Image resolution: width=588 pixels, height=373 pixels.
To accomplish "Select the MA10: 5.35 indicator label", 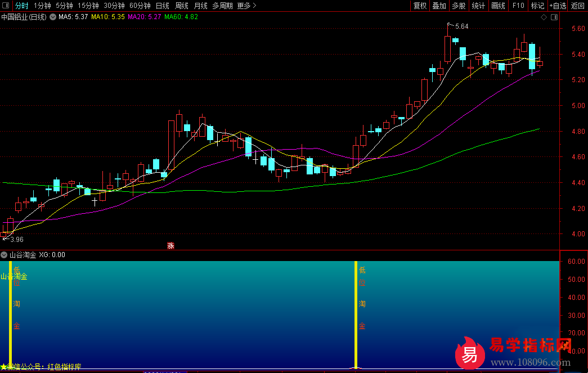I will click(x=108, y=17).
